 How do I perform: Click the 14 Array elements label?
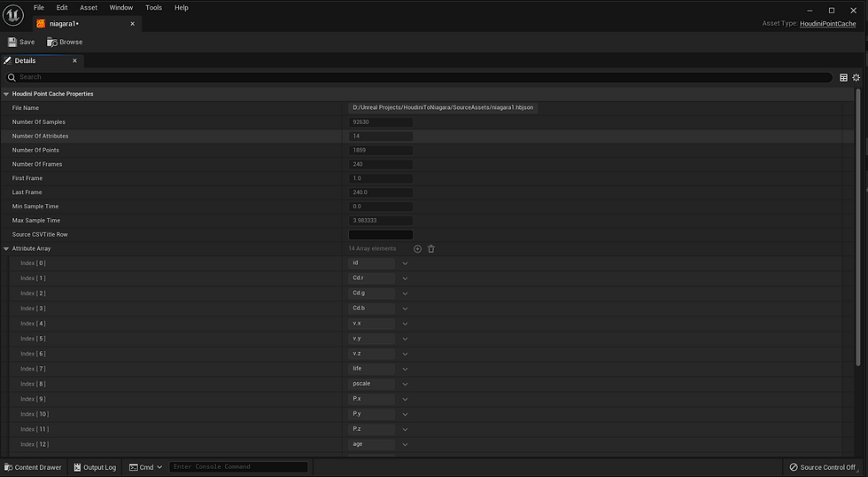(372, 249)
